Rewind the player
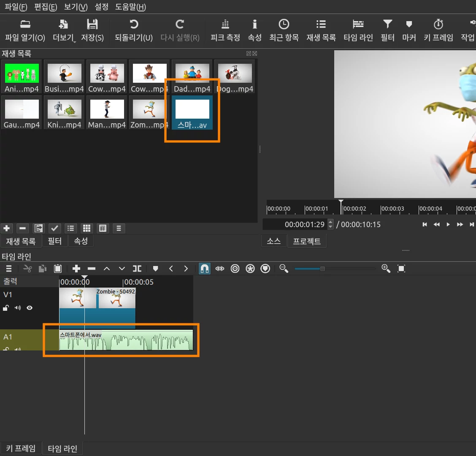Screen dimensions: 476x456 click(436, 225)
